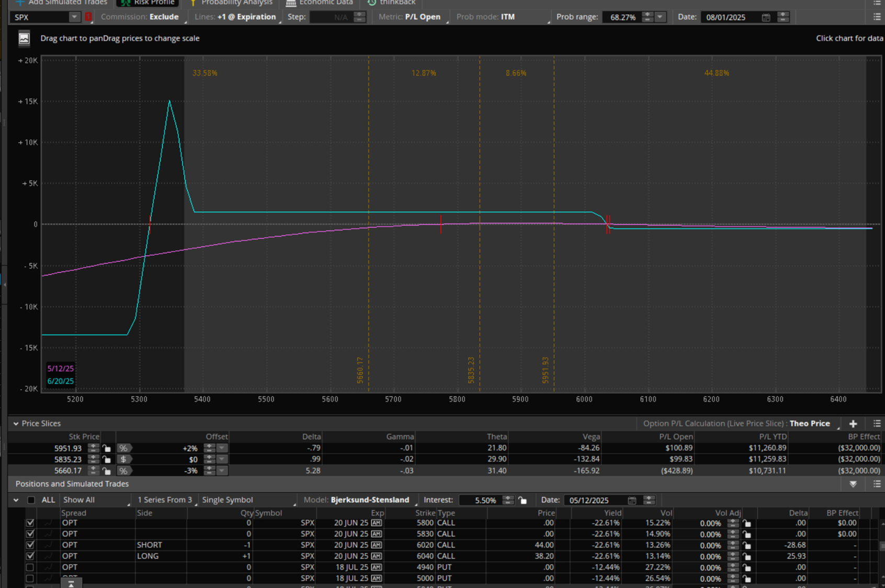The height and width of the screenshot is (588, 885).
Task: Click the Model Bjerksund-Stensland selector
Action: click(369, 500)
